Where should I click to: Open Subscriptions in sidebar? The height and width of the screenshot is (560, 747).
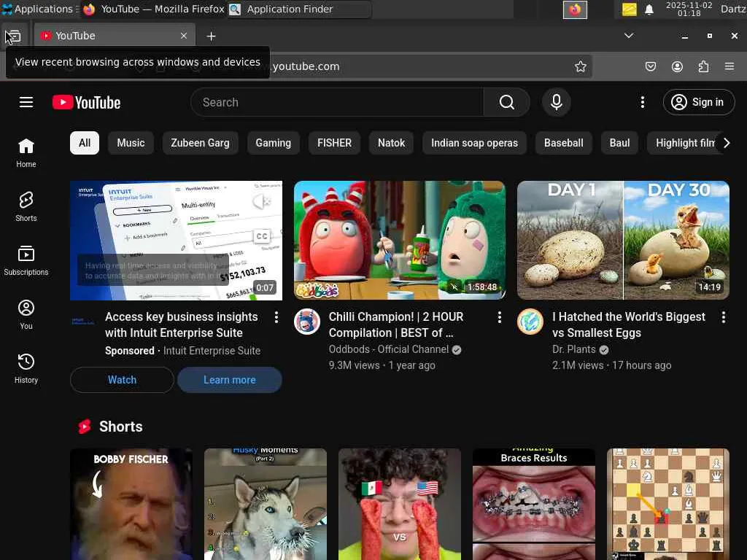click(x=26, y=260)
